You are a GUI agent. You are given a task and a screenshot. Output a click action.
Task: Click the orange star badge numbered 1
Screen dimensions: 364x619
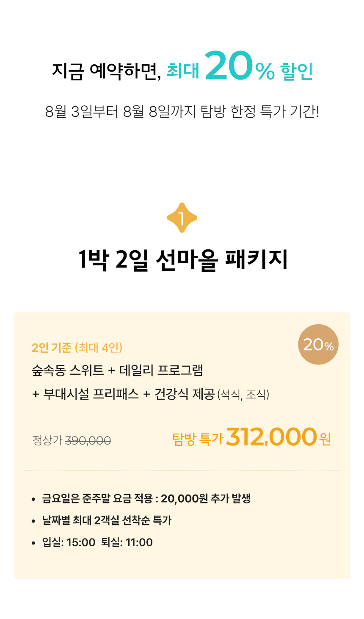(x=182, y=218)
